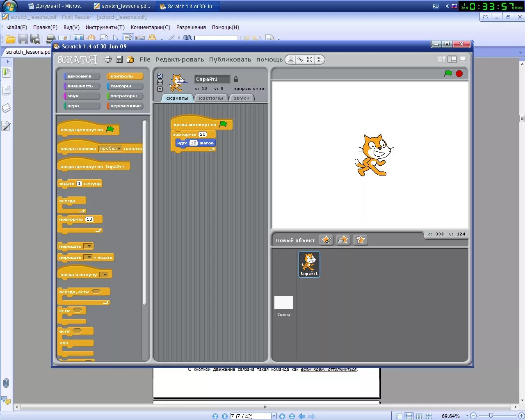
Task: Click the green flag to start scripts
Action: pos(448,73)
